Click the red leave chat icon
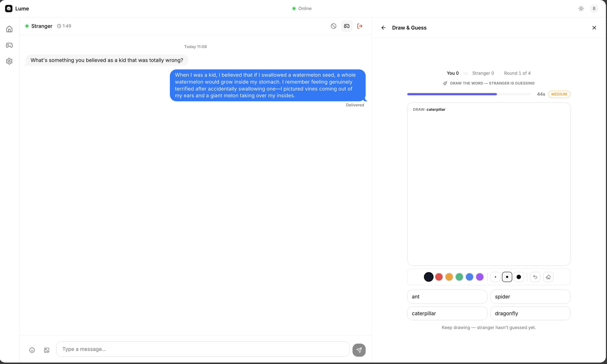Viewport: 607px width, 364px height. (x=360, y=26)
